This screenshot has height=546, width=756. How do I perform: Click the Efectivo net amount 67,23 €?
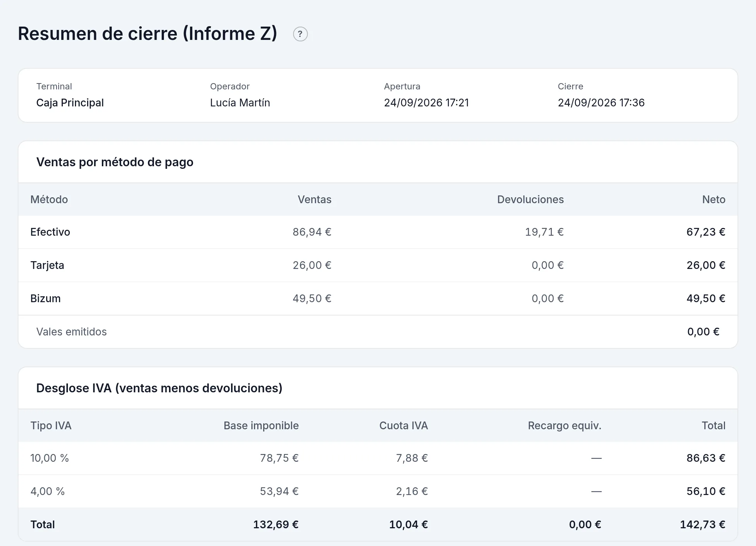(706, 232)
